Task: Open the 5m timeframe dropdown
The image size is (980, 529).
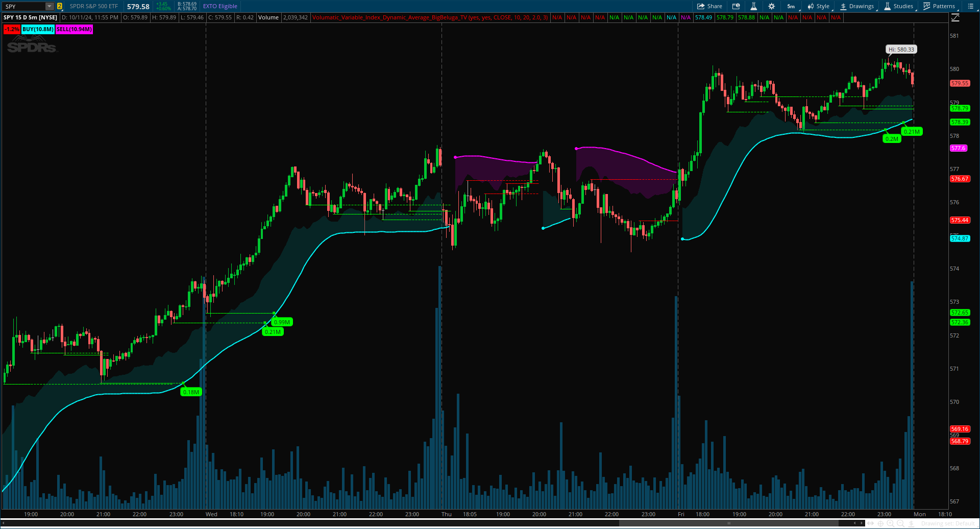Action: click(791, 6)
